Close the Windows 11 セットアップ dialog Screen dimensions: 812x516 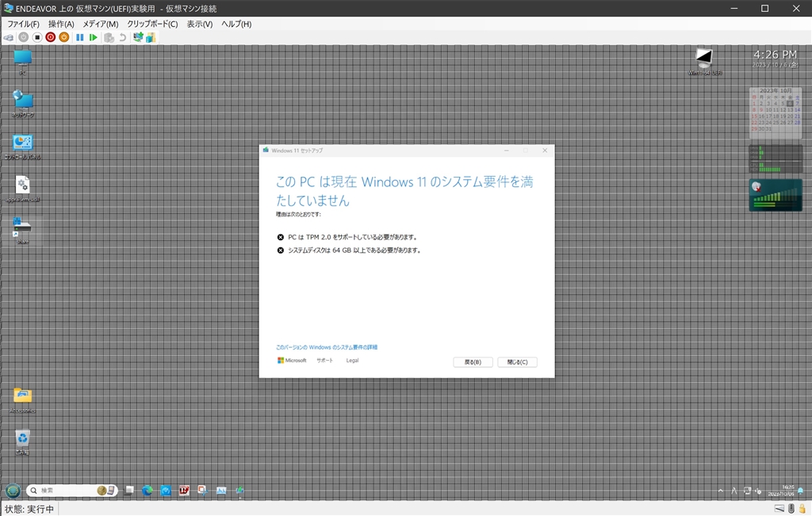tap(545, 151)
